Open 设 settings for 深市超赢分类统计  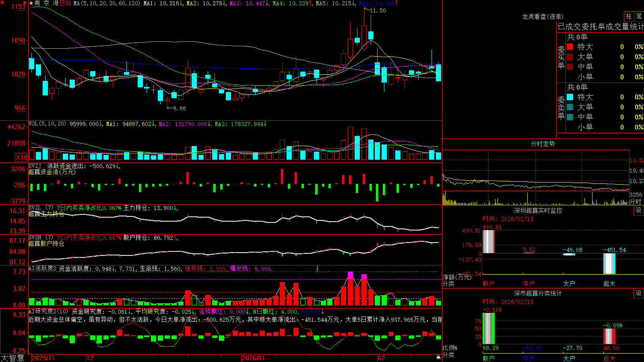pos(639,293)
